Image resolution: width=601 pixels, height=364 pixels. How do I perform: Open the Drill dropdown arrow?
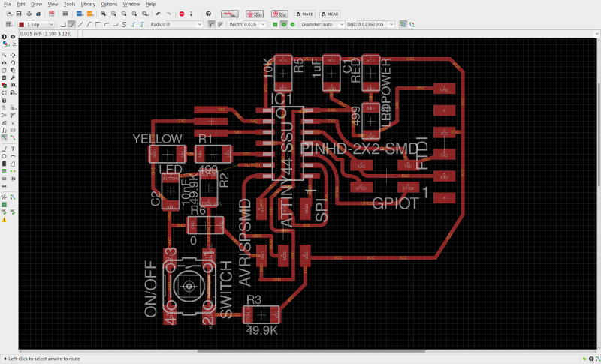tap(391, 24)
